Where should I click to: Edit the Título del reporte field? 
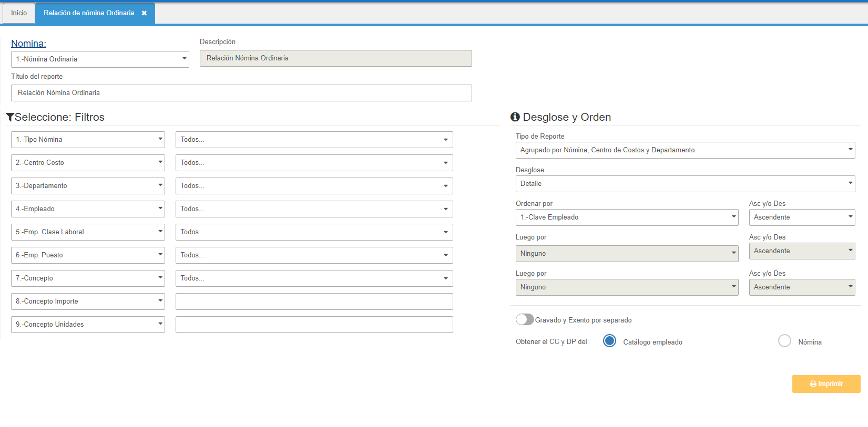241,93
